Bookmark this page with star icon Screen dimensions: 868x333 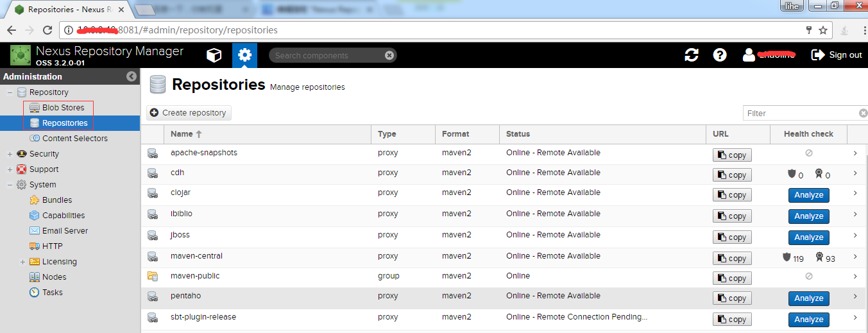point(823,30)
